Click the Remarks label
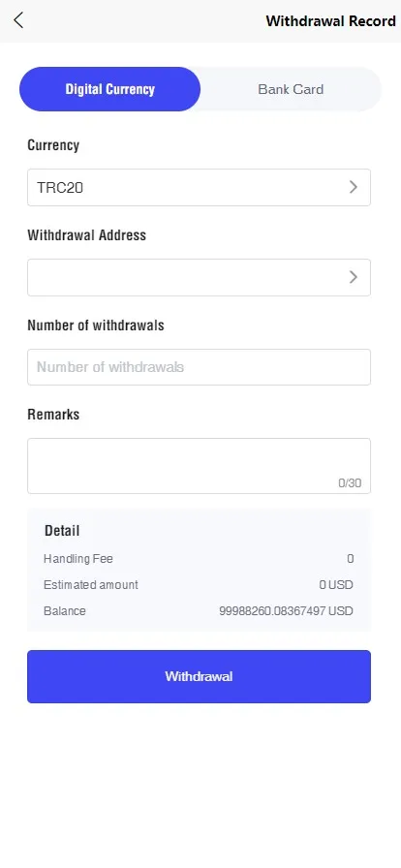 point(53,414)
